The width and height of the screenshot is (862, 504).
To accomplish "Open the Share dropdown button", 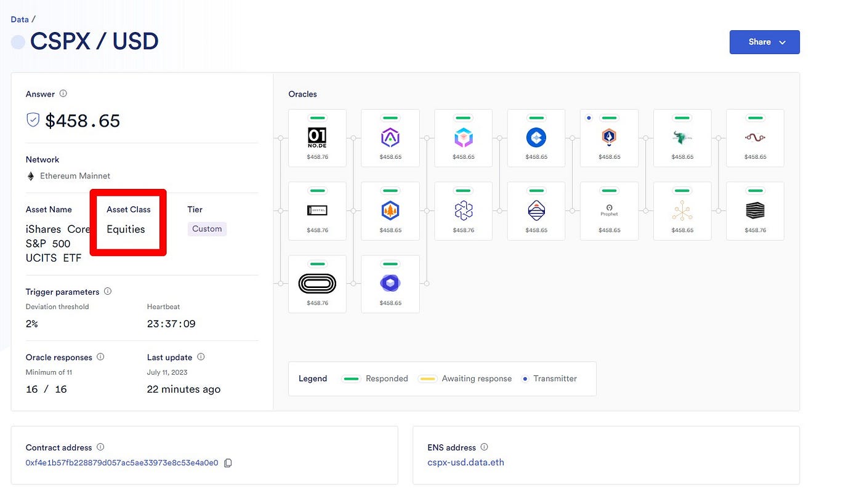I will [764, 42].
